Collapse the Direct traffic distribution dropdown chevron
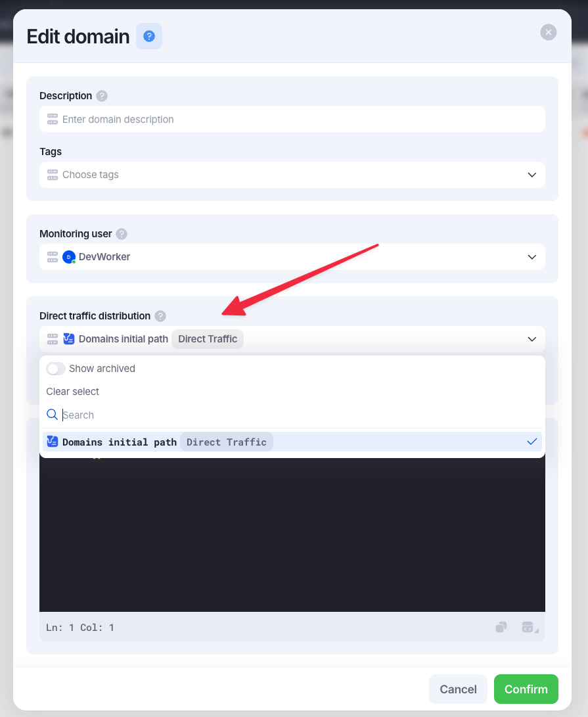The image size is (588, 717). coord(531,339)
